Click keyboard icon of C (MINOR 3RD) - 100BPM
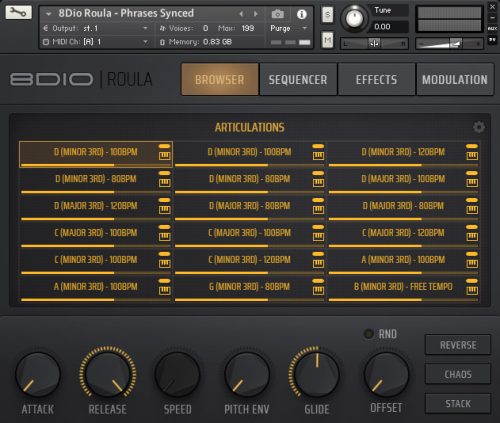Viewport: 500px width, 423px height. tap(164, 264)
